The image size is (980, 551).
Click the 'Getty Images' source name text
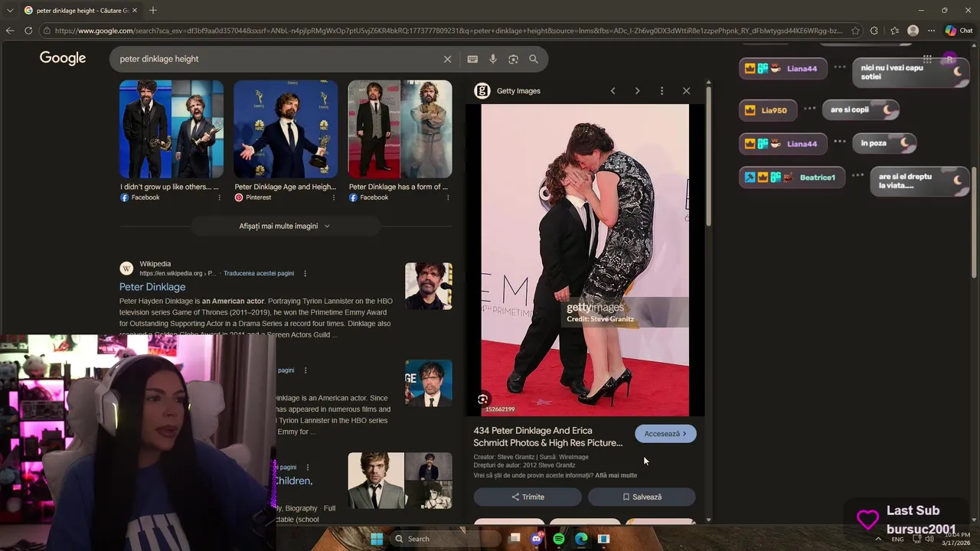coord(518,91)
